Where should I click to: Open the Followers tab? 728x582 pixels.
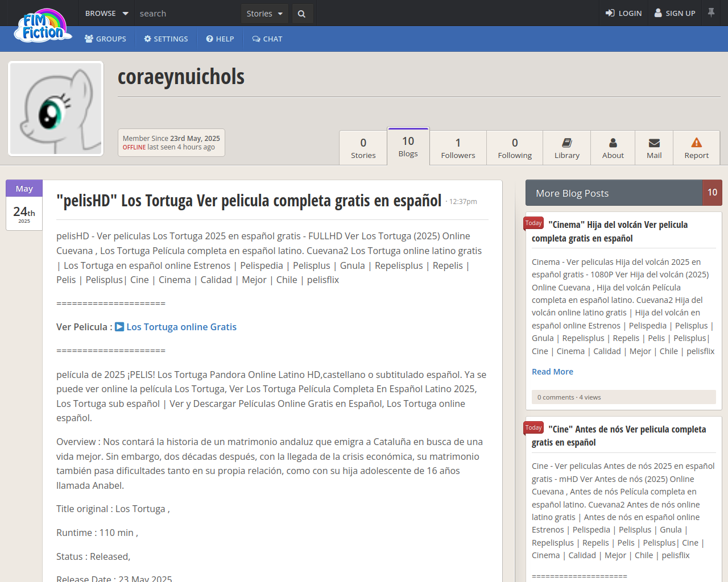click(x=458, y=148)
